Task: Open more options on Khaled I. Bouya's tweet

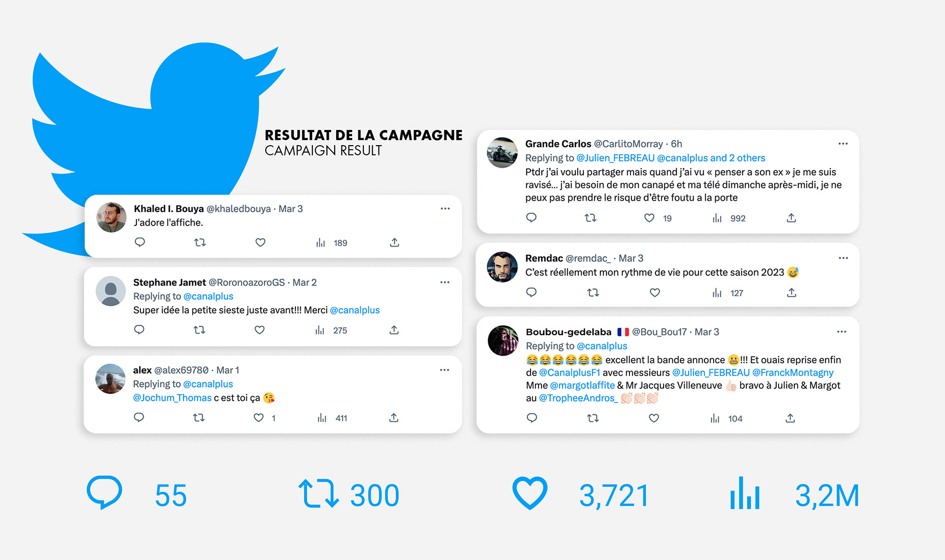Action: point(445,209)
